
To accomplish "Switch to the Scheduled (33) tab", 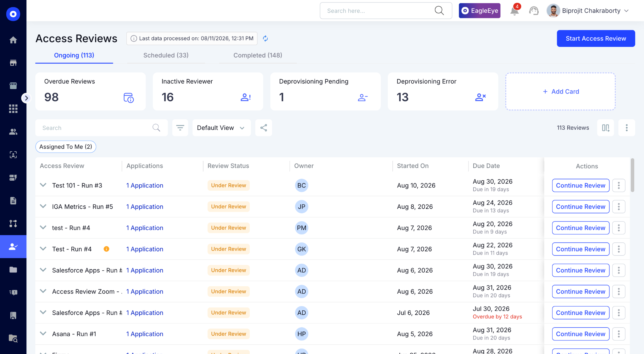I will (x=166, y=55).
